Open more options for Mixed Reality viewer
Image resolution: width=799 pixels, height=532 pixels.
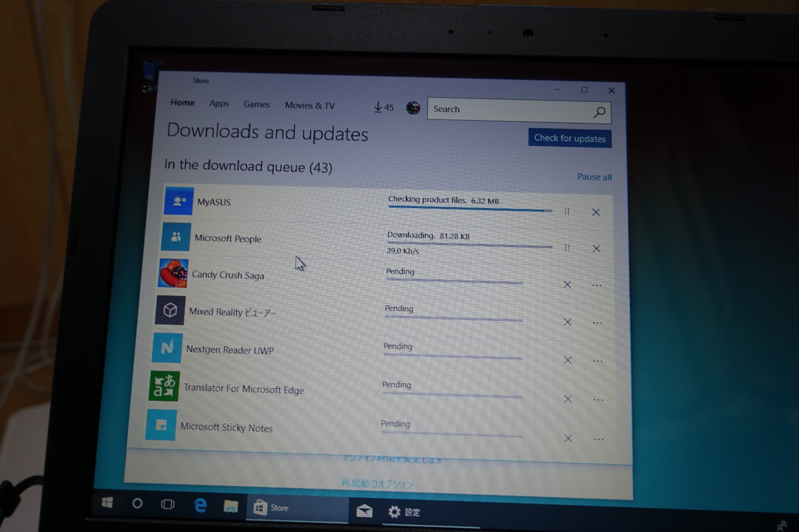[x=597, y=323]
